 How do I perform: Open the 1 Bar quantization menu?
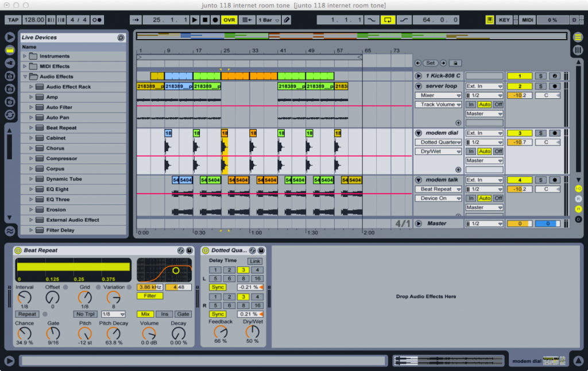(269, 20)
